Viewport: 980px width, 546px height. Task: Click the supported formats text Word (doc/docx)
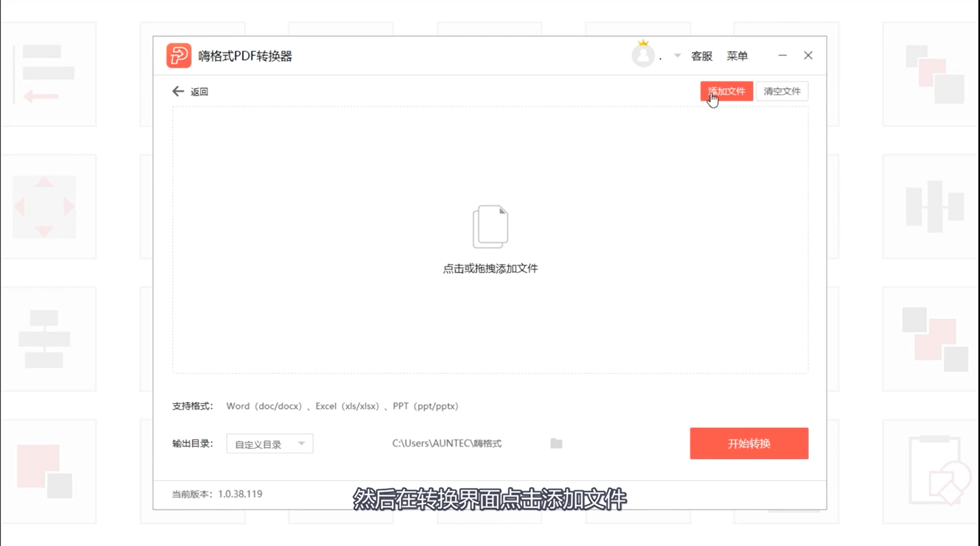tap(264, 406)
